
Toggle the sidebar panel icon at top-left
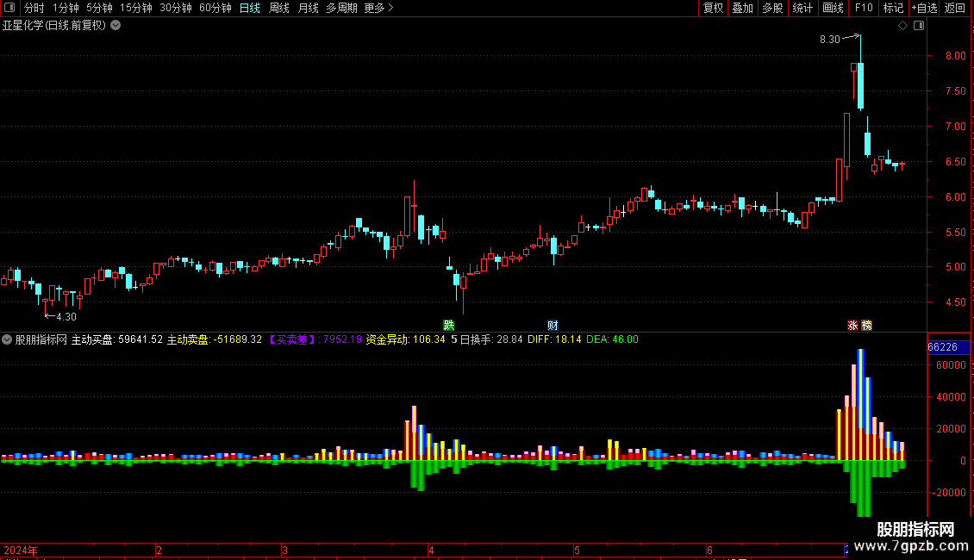(9, 8)
